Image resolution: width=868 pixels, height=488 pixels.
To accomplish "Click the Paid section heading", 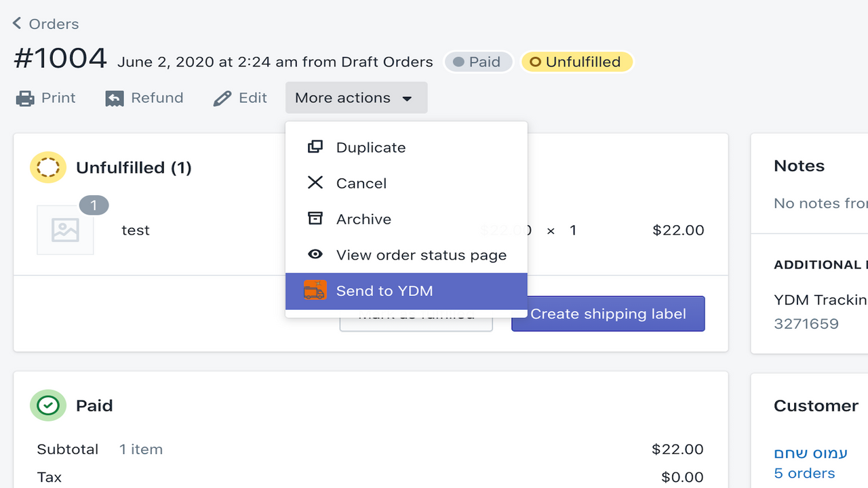I will point(94,405).
